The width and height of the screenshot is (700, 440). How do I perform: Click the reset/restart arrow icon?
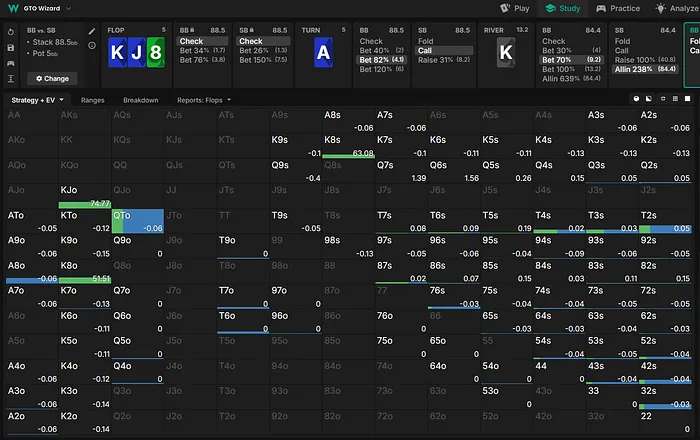click(10, 32)
